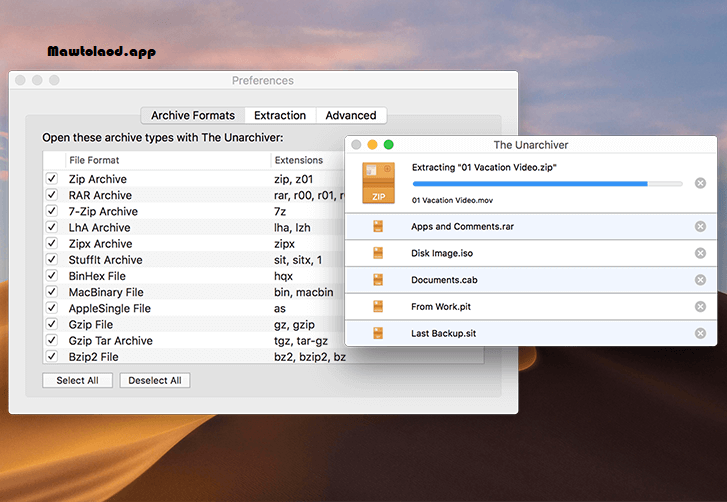
Task: Toggle the 7-Zip Archive checkbox
Action: point(52,211)
